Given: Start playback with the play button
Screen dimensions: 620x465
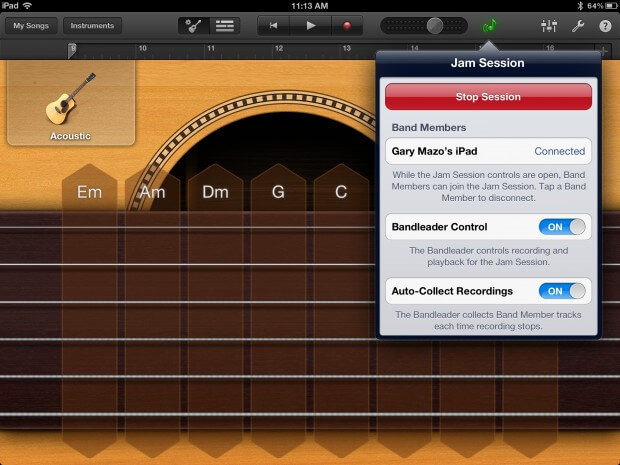Looking at the screenshot, I should tap(311, 26).
